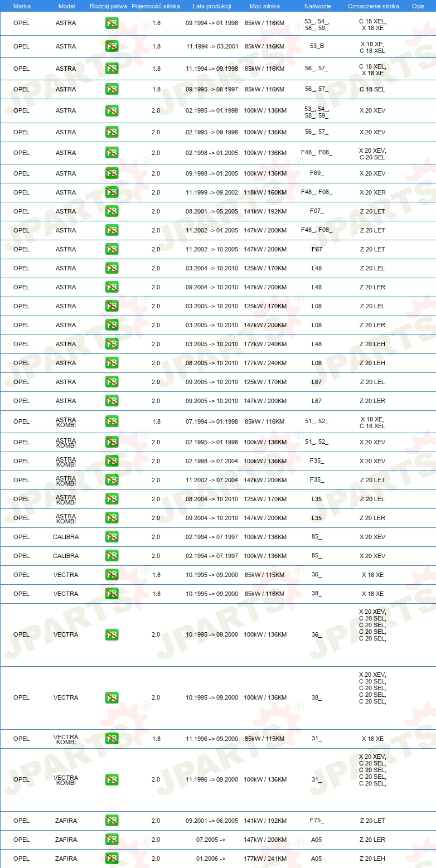436x868 pixels.
Task: Click the Nadwozie column header
Action: coord(317,6)
